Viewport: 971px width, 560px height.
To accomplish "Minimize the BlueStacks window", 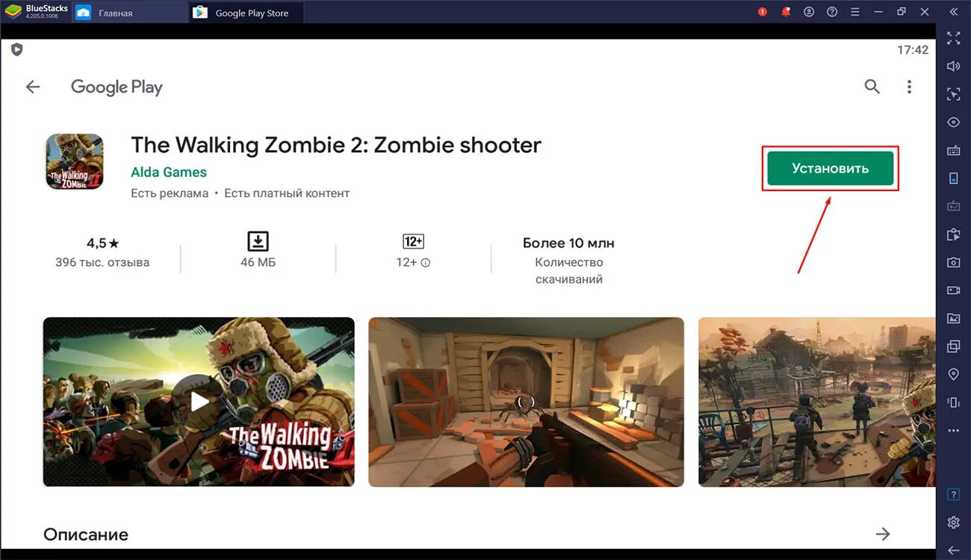I will [x=878, y=12].
